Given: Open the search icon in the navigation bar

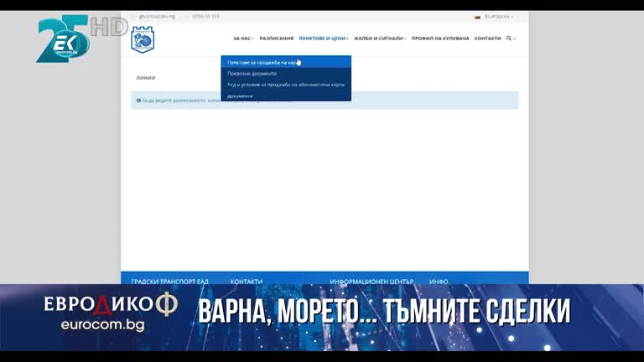Looking at the screenshot, I should click(x=509, y=39).
